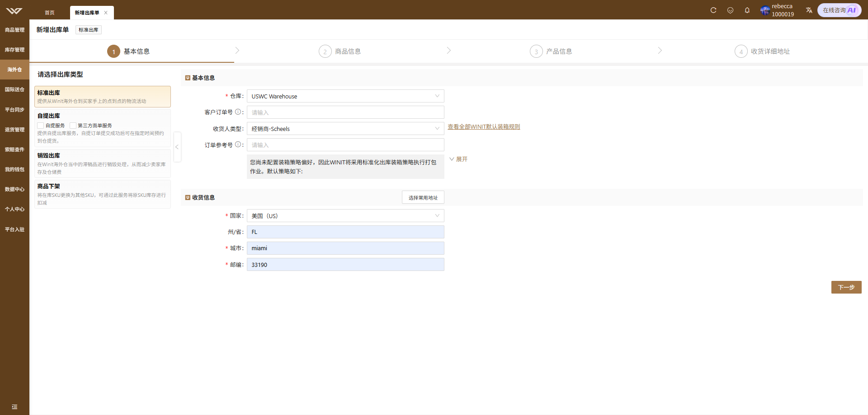The height and width of the screenshot is (415, 868).
Task: Open 数据中心 in the sidebar
Action: (14, 189)
